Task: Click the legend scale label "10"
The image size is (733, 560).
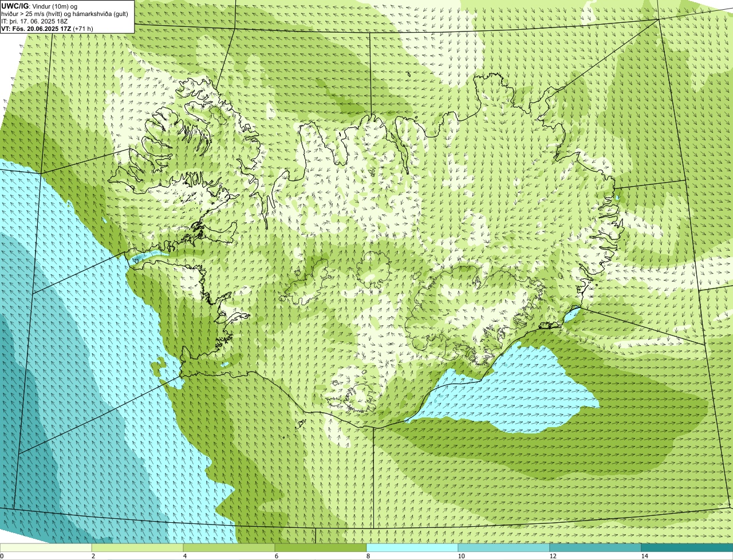Action: 461,556
